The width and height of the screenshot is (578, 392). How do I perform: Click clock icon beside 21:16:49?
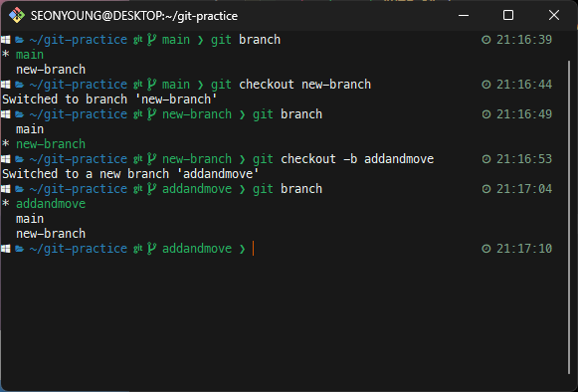coord(486,114)
